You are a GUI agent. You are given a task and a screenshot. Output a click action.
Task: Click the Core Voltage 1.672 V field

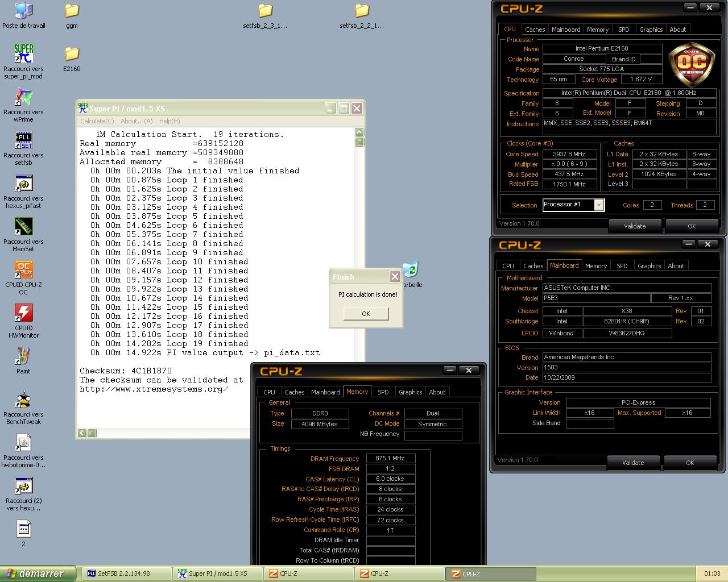point(640,80)
